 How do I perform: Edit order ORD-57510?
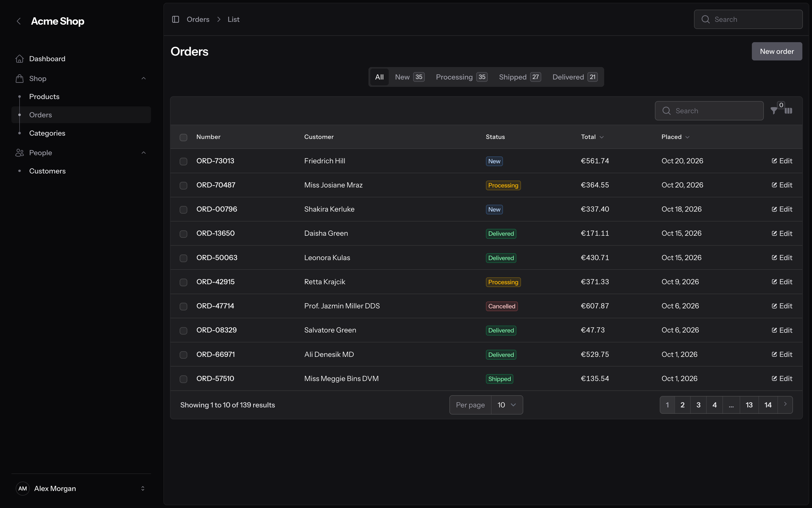(782, 379)
